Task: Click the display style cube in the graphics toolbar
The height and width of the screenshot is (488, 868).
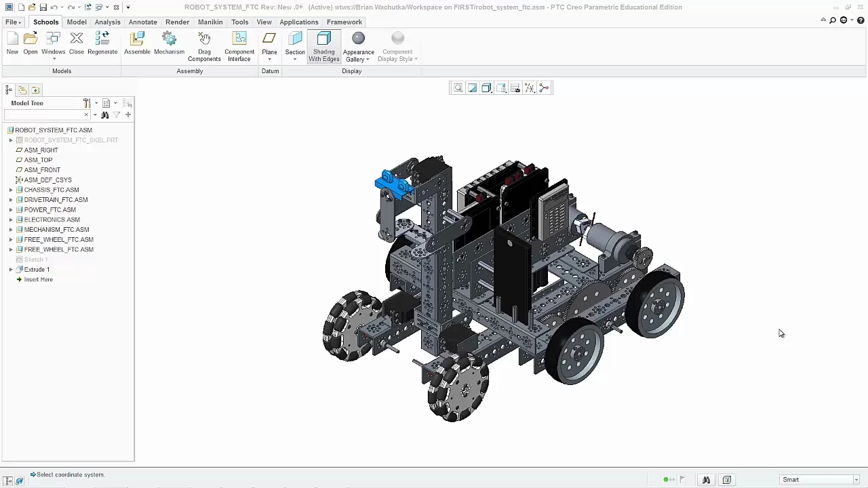Action: pos(487,88)
